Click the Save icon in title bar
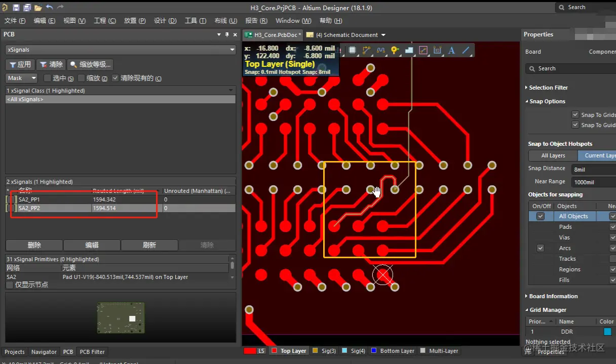 [16, 8]
